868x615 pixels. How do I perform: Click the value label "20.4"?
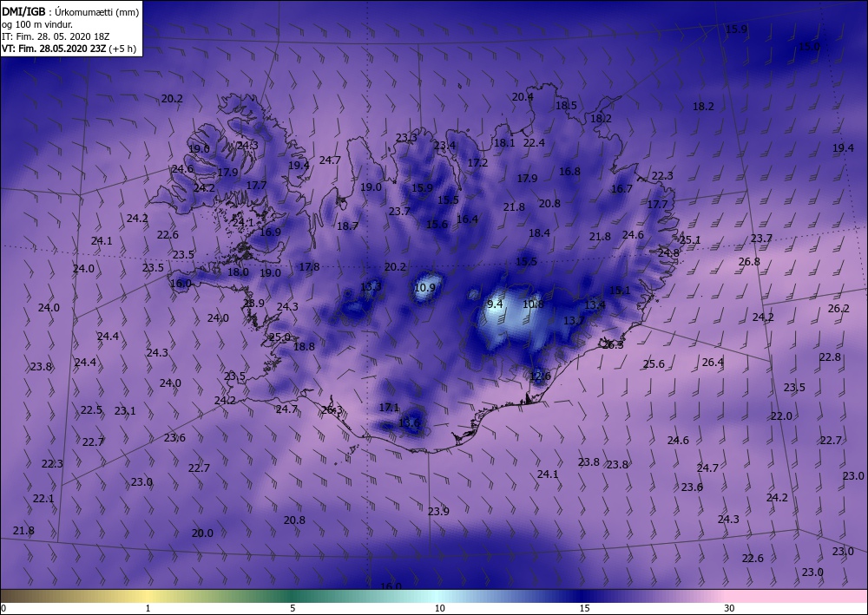523,97
